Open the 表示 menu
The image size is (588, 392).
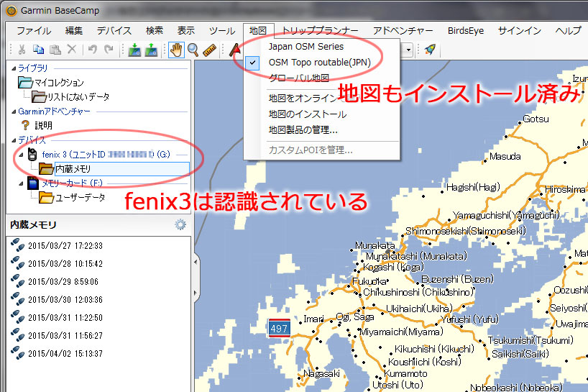pos(186,31)
